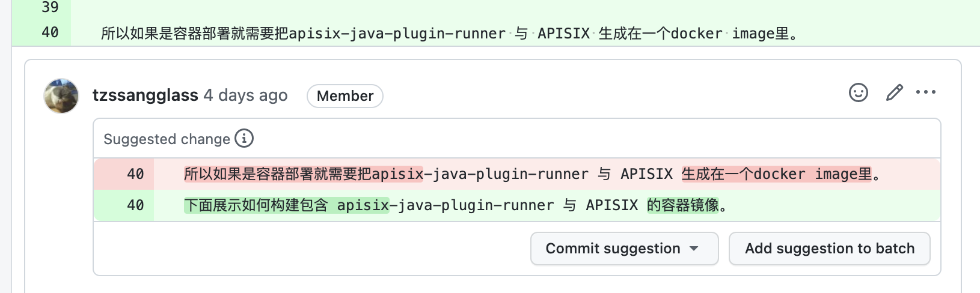Select line number 39 in the diff

(x=50, y=7)
